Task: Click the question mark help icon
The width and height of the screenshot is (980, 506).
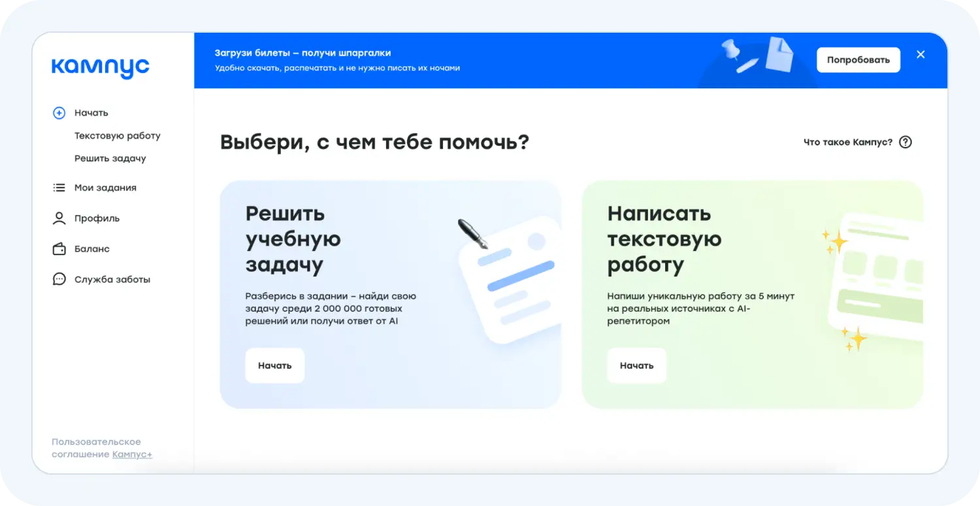Action: 906,142
